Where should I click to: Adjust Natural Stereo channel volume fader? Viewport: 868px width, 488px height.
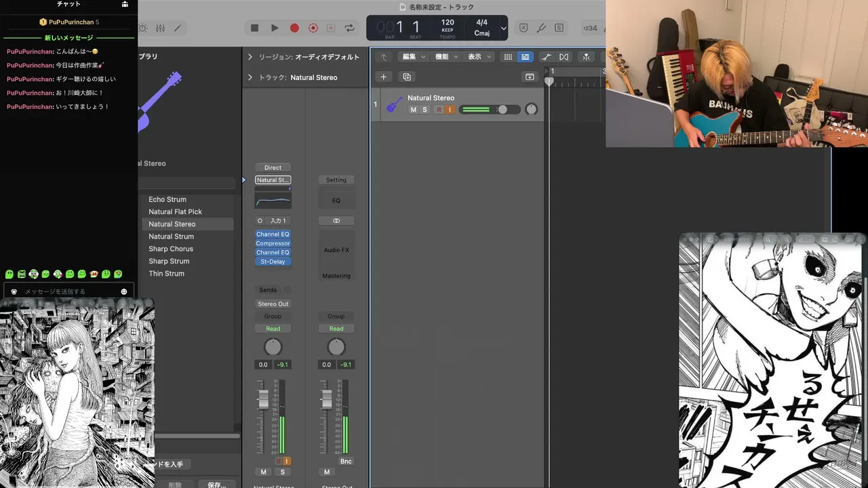[263, 400]
